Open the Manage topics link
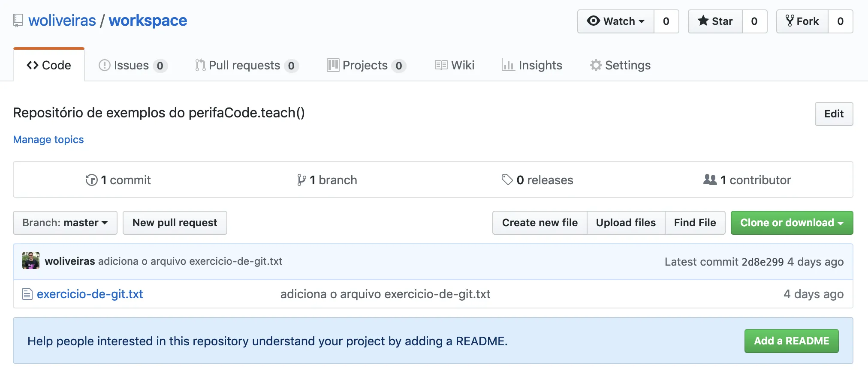This screenshot has height=383, width=868. (48, 140)
